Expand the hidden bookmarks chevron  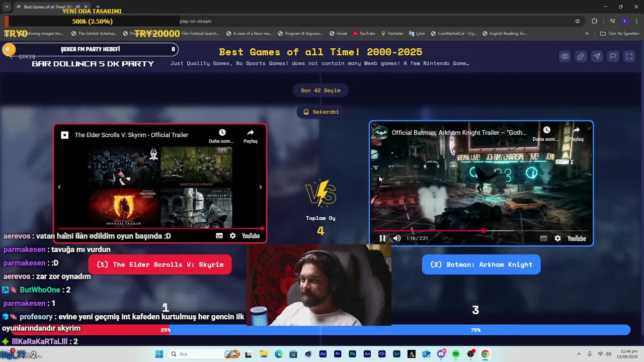click(587, 34)
